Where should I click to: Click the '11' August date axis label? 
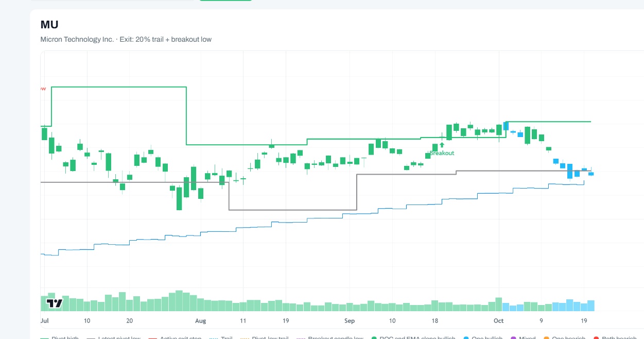click(242, 320)
